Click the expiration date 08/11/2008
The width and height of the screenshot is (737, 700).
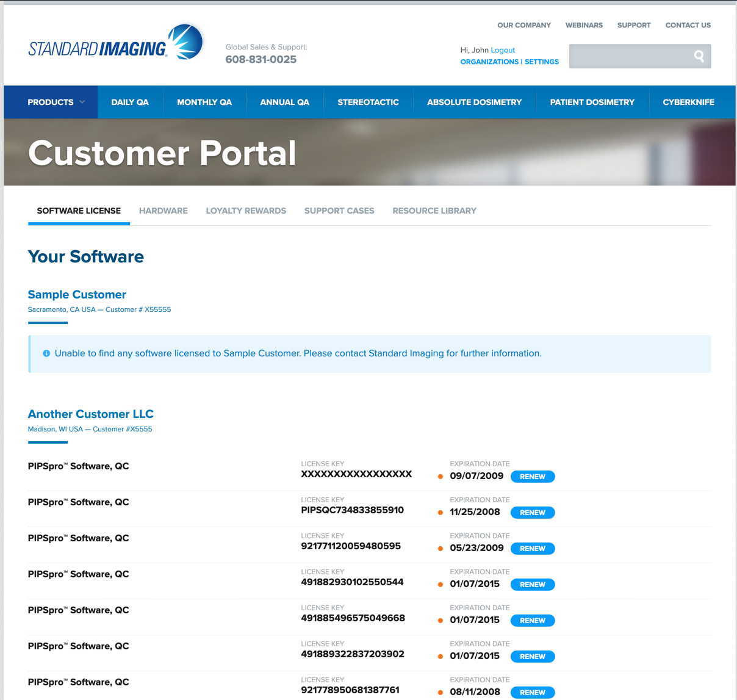tap(475, 692)
